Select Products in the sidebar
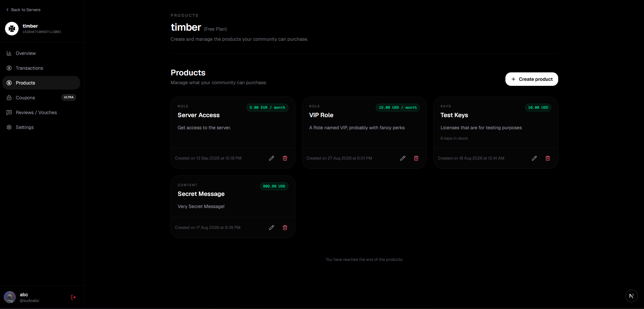Viewport: 644px width, 309px height. pos(41,83)
